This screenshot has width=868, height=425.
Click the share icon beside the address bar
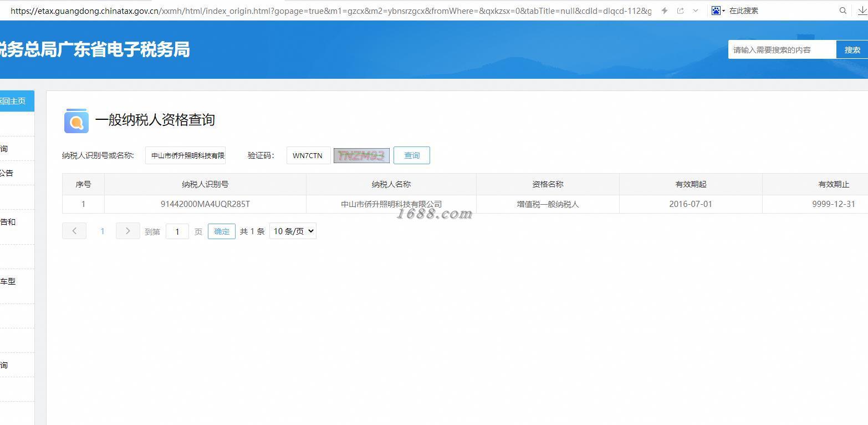[681, 11]
